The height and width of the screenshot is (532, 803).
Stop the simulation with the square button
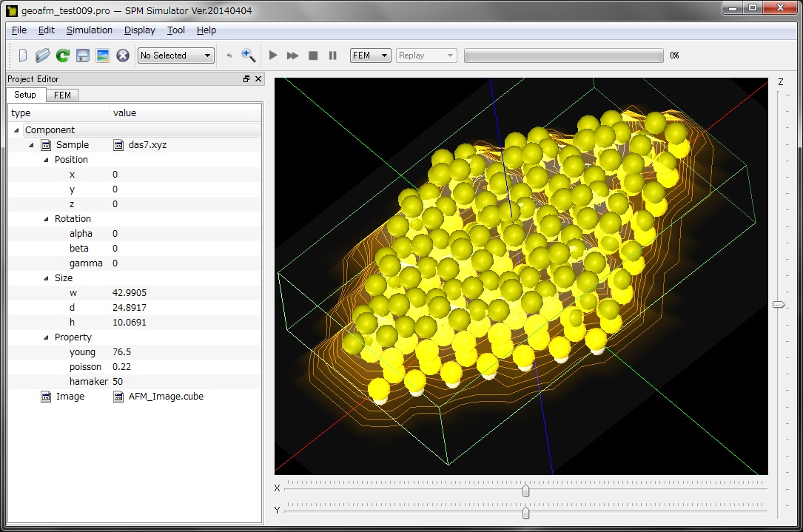tap(313, 55)
